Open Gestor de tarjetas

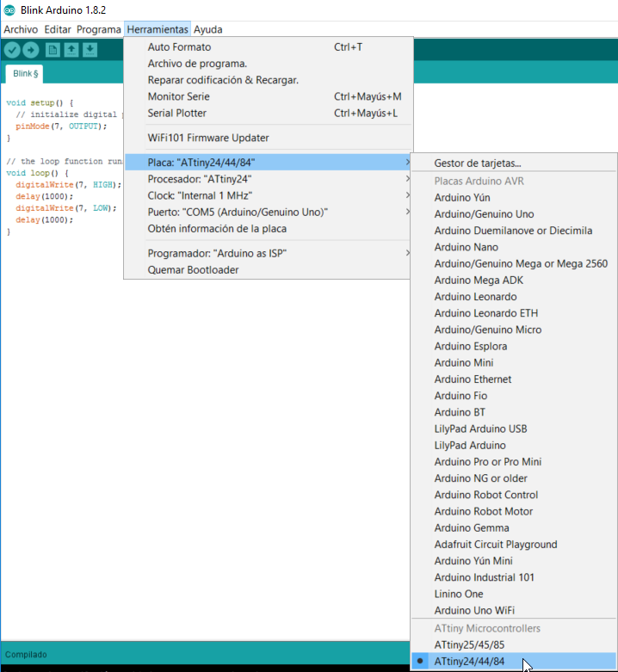pyautogui.click(x=514, y=163)
